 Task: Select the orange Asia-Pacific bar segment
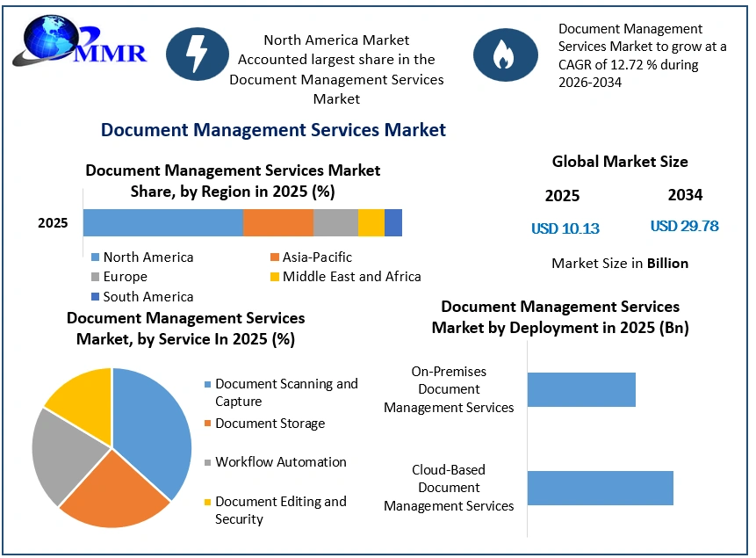pos(278,222)
